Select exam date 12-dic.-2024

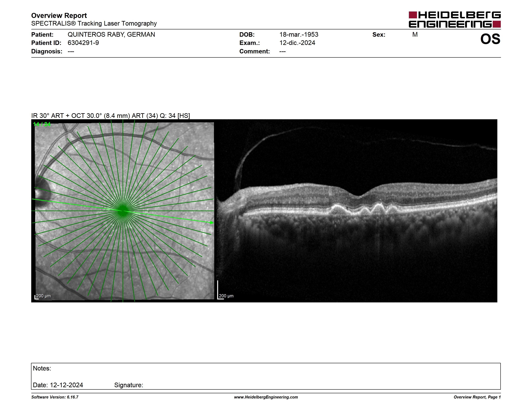pos(297,43)
